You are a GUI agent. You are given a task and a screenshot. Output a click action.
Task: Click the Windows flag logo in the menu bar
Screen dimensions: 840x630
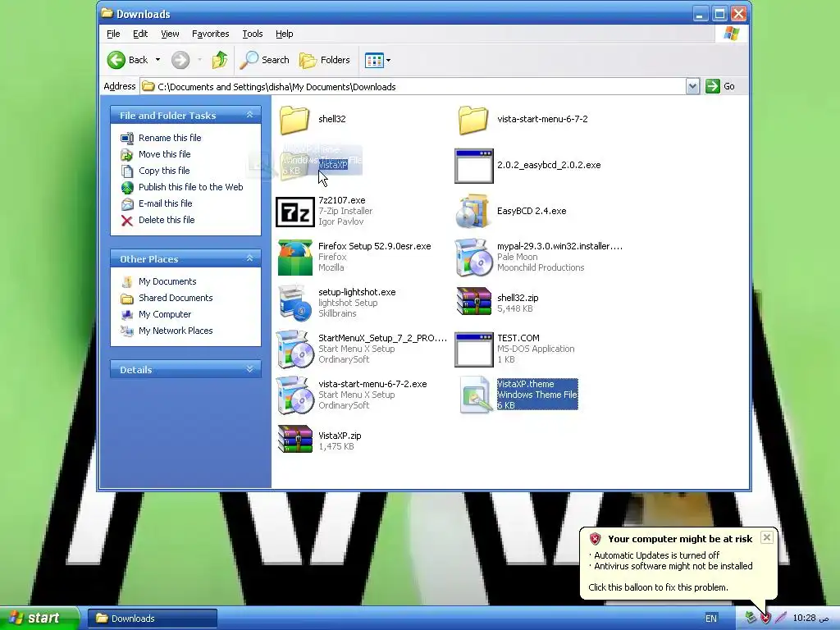[731, 34]
